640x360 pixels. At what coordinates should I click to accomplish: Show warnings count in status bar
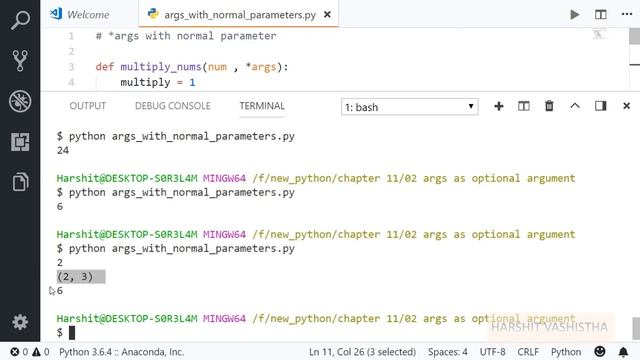click(41, 352)
